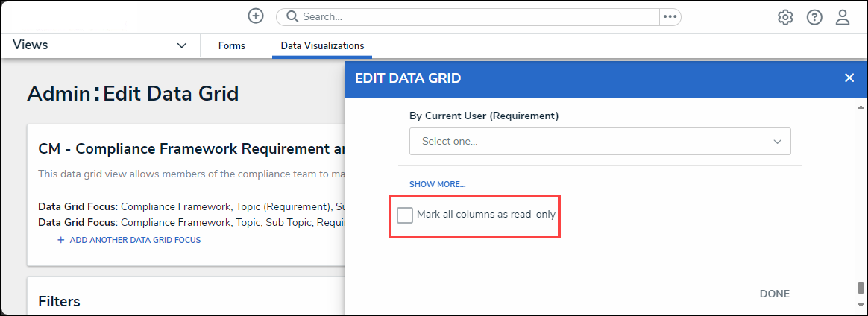The width and height of the screenshot is (868, 316).
Task: Expand options with SHOW MORE link
Action: (x=437, y=184)
